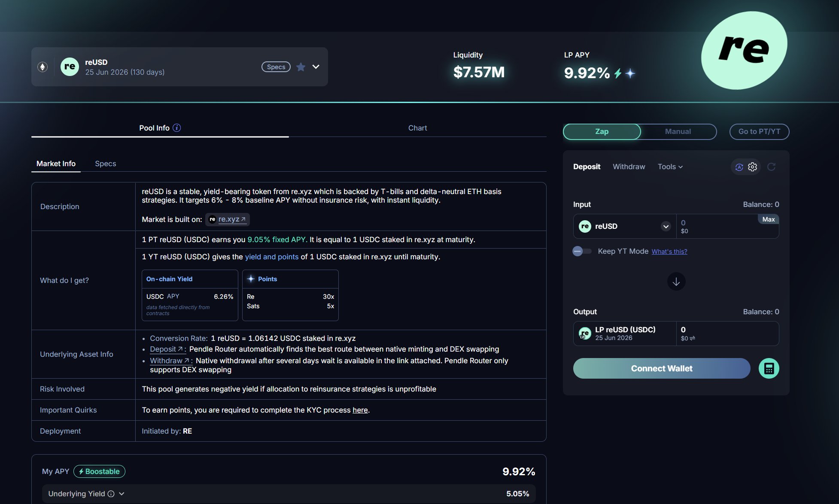Switch to Manual mode
Screen dimensions: 839x504
(x=678, y=131)
